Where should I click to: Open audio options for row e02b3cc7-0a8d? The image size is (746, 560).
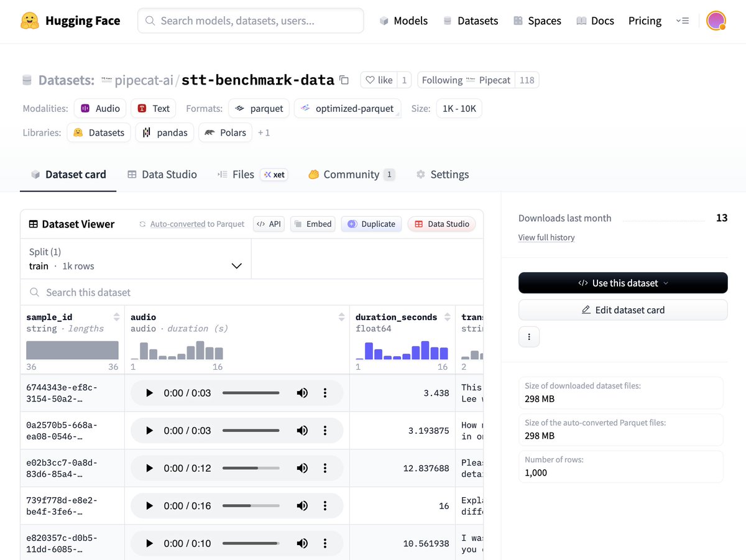tap(325, 468)
